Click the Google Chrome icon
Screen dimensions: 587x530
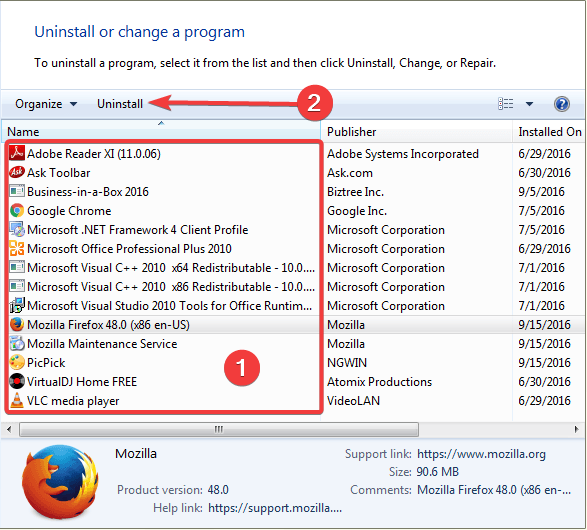(17, 210)
